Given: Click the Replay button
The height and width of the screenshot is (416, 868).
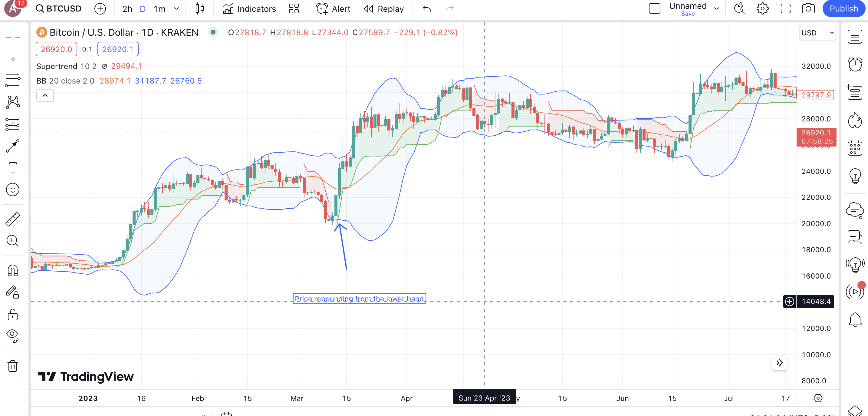Looking at the screenshot, I should tap(384, 9).
